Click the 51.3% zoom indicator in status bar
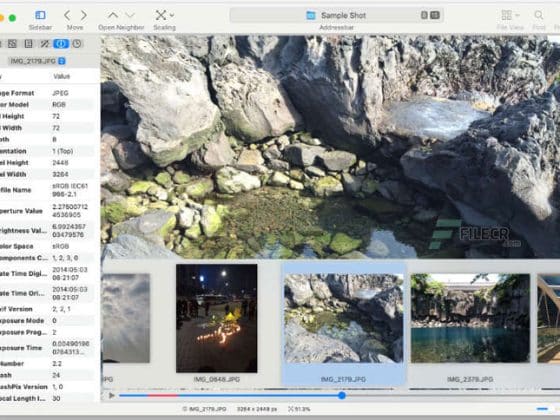 click(x=299, y=409)
